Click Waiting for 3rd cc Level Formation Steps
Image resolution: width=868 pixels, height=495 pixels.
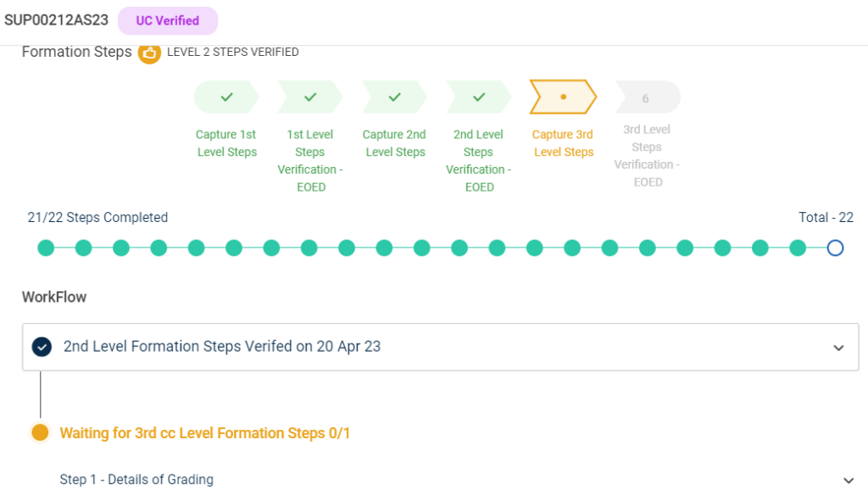(x=205, y=433)
